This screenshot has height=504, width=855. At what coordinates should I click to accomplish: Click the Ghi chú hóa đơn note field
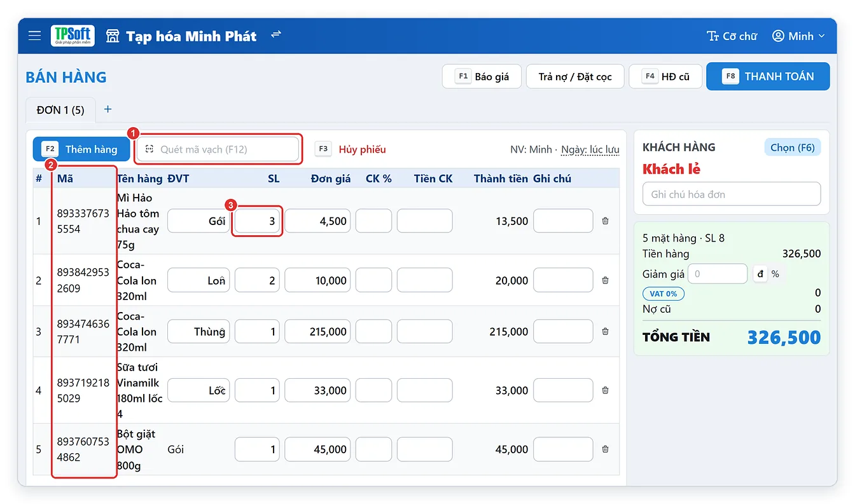coord(732,194)
